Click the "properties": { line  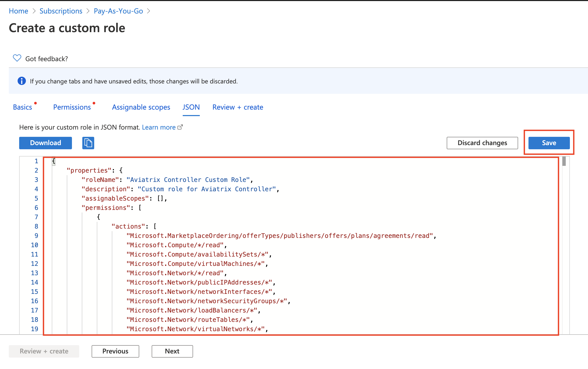point(94,170)
